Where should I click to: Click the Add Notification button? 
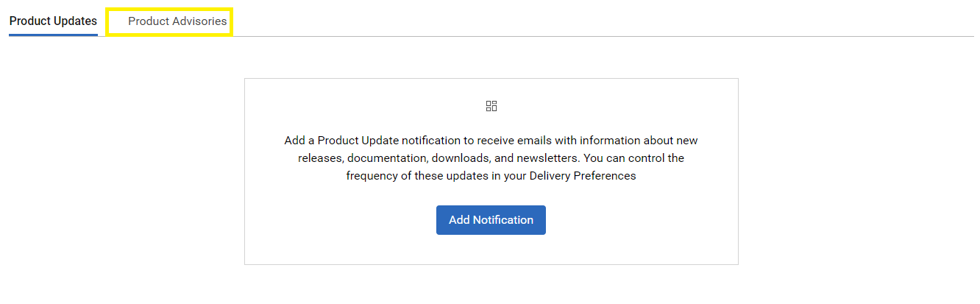pos(491,220)
